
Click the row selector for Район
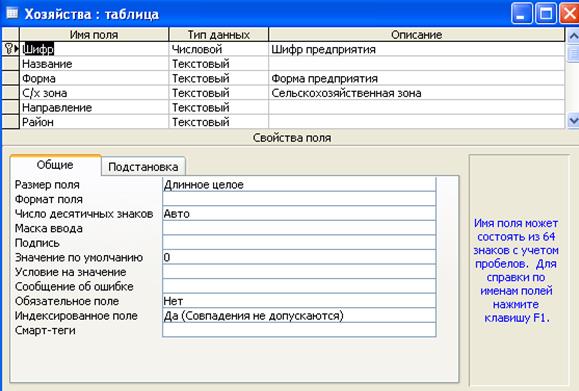coord(10,122)
